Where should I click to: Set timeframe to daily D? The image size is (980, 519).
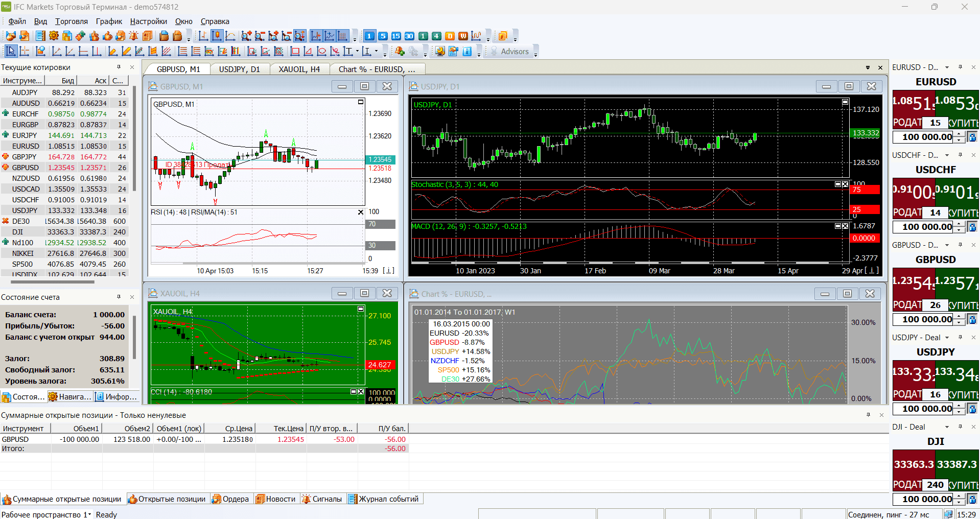pyautogui.click(x=450, y=36)
